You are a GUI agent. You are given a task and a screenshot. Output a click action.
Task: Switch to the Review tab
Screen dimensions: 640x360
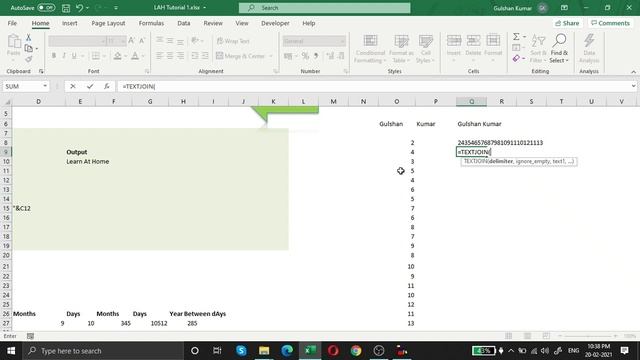[213, 23]
